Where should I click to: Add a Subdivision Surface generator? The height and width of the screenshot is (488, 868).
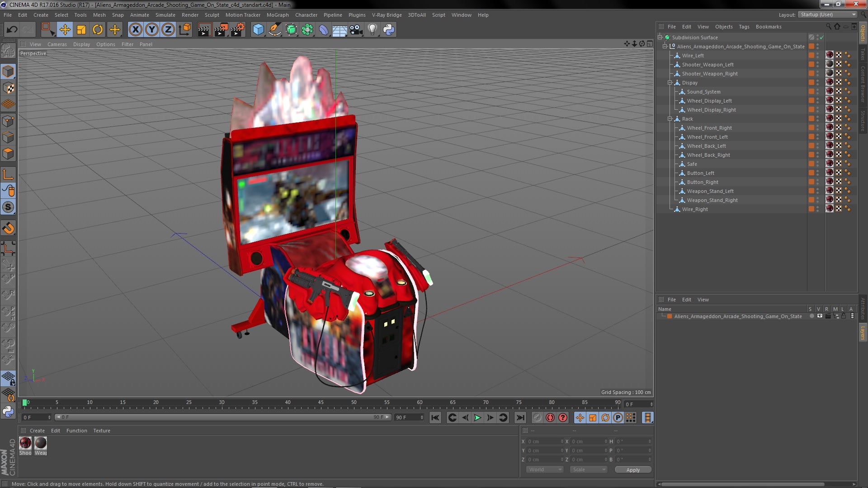pyautogui.click(x=291, y=30)
